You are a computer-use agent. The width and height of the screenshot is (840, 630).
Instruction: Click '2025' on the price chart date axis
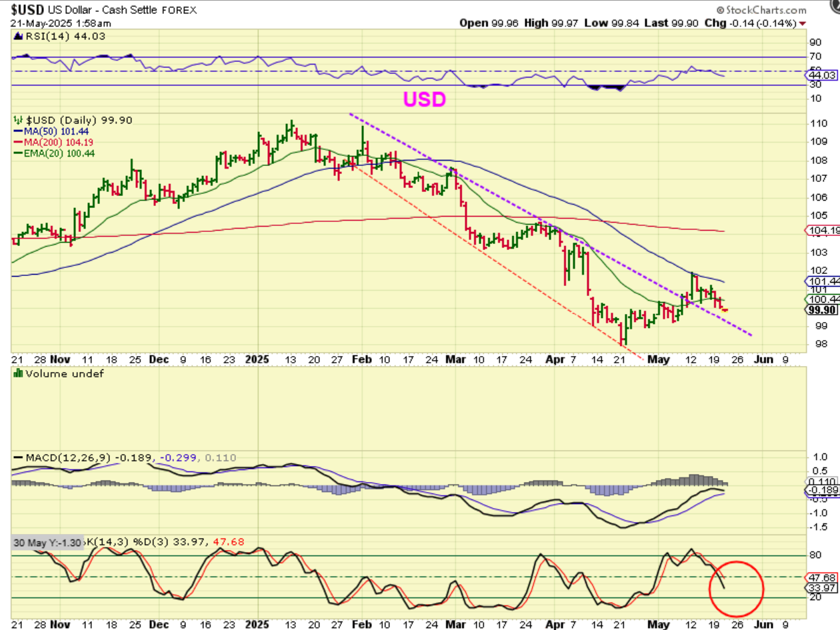point(259,359)
